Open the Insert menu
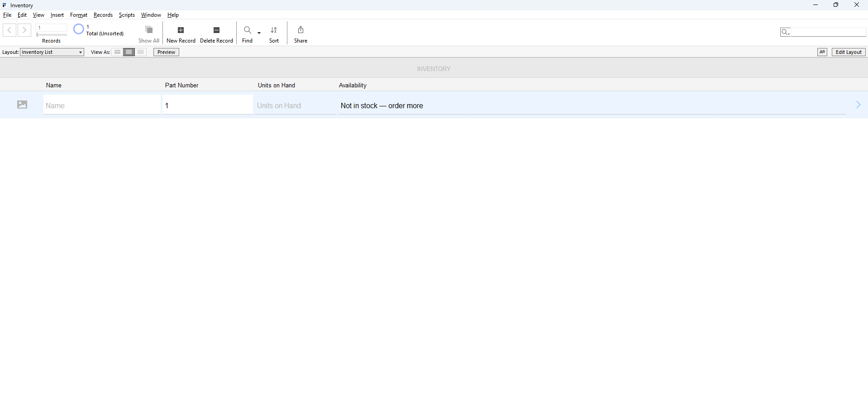 pyautogui.click(x=57, y=15)
